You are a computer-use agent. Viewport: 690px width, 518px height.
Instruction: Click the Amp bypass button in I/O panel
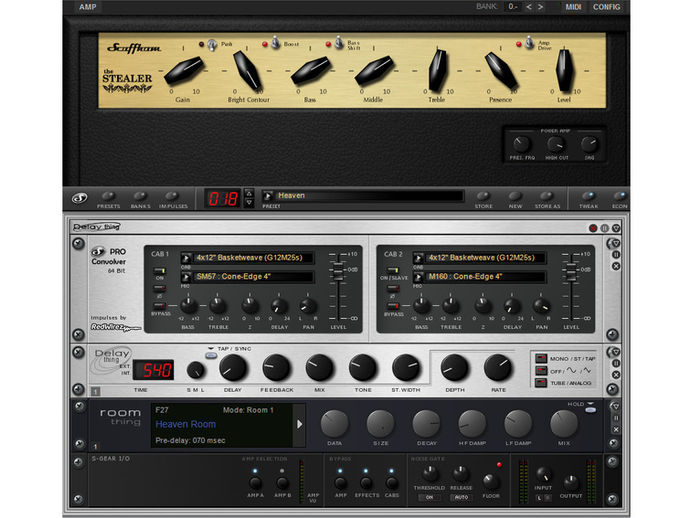340,483
